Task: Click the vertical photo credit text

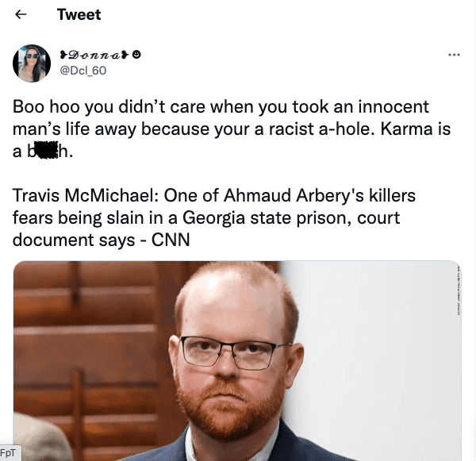Action: tap(458, 290)
